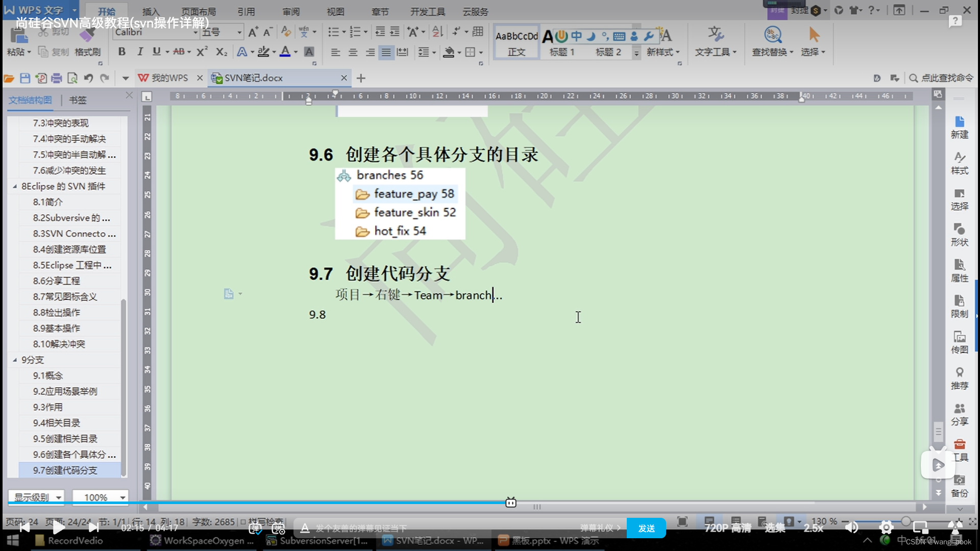Click 新建 in the right sidebar
980x551 pixels.
pyautogui.click(x=960, y=128)
